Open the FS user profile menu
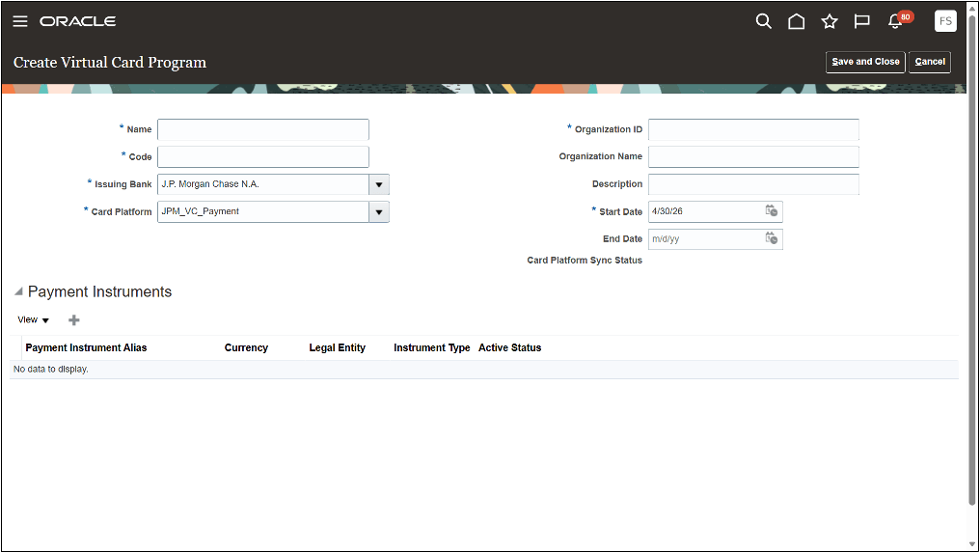Image resolution: width=980 pixels, height=552 pixels. pos(945,21)
